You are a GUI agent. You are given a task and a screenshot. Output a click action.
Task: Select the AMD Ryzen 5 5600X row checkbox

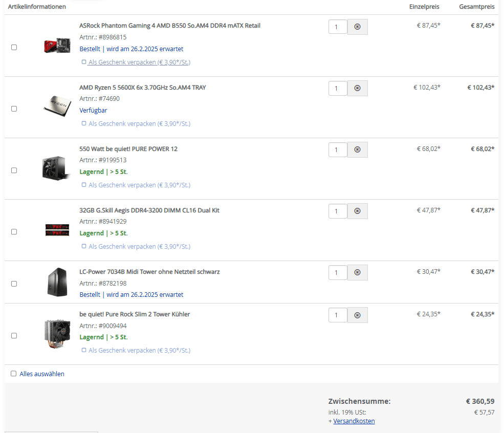(14, 109)
